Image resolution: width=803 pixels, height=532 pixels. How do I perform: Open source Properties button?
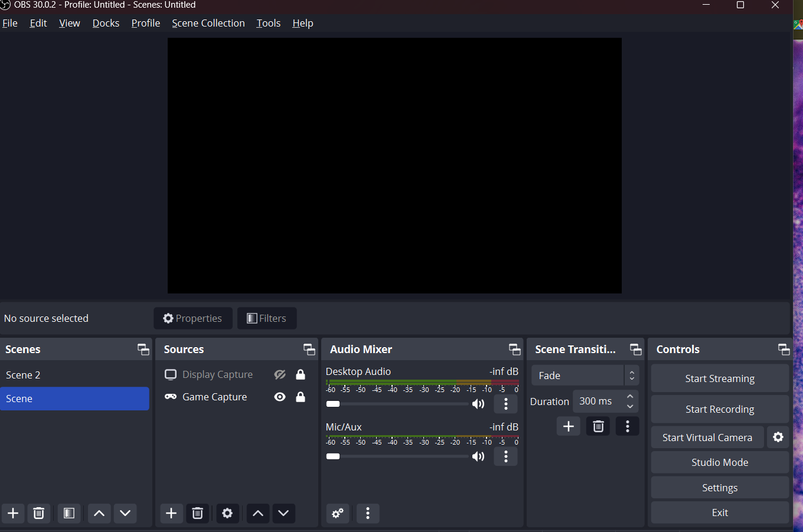(x=193, y=318)
